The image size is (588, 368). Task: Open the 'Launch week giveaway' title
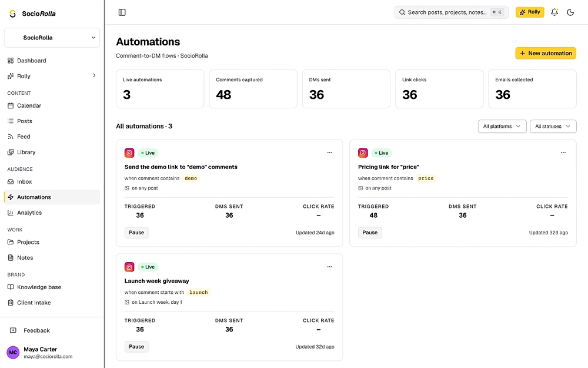(x=157, y=281)
